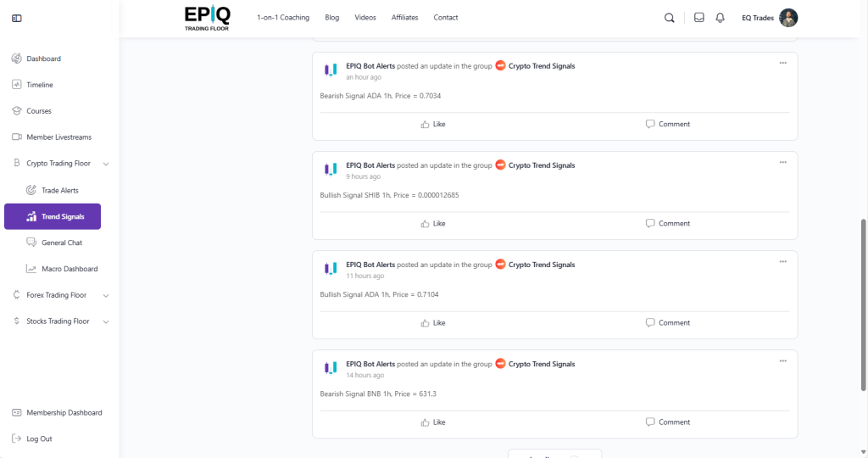
Task: Open the 1-on-1 Coaching nav link
Action: click(x=283, y=18)
